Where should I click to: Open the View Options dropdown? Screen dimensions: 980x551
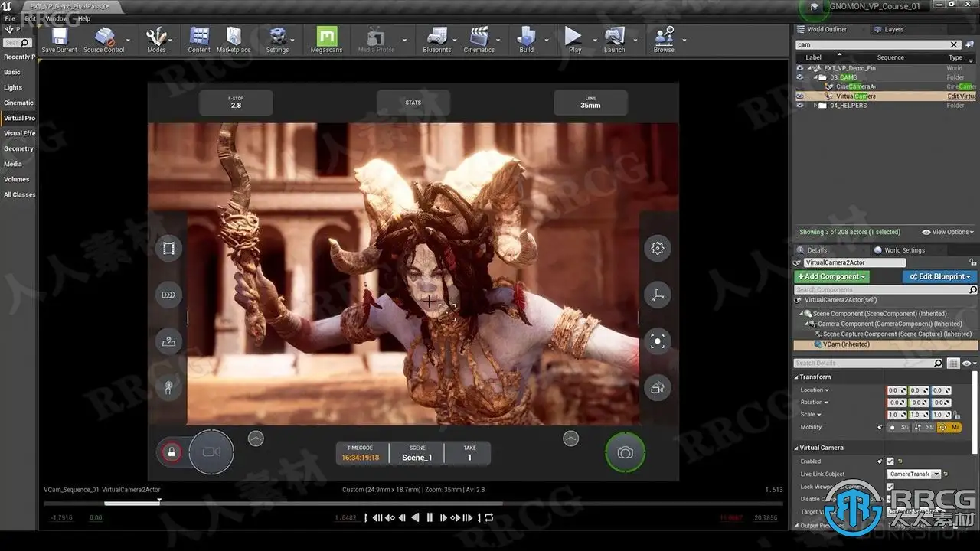pos(948,232)
